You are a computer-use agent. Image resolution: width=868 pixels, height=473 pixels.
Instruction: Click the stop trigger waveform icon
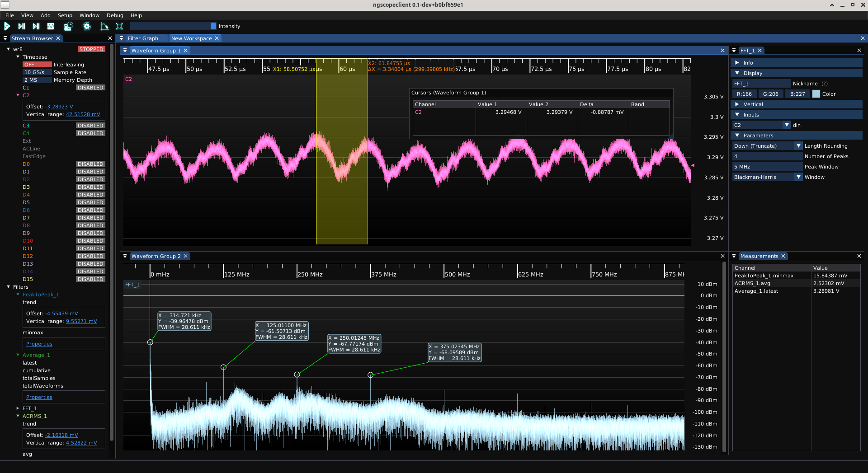pos(51,26)
